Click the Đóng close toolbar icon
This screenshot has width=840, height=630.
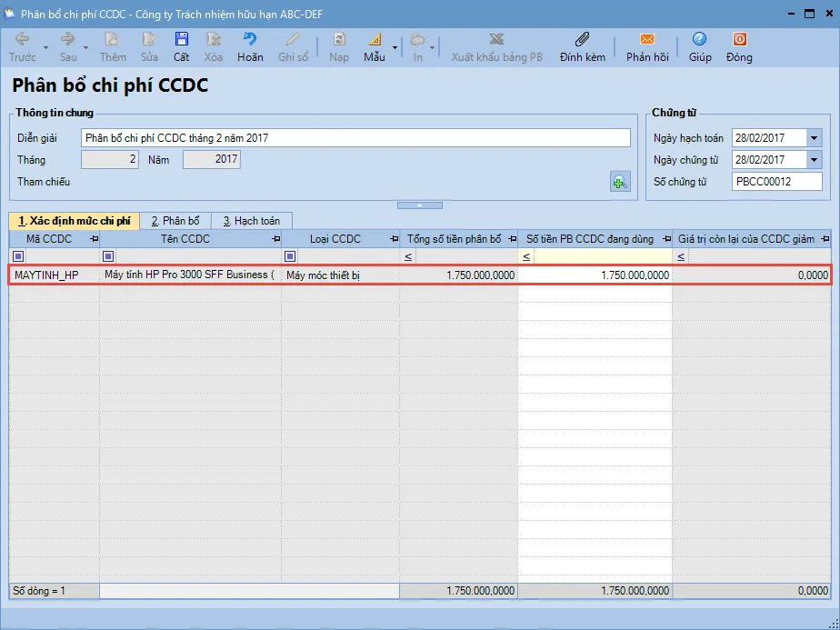739,40
